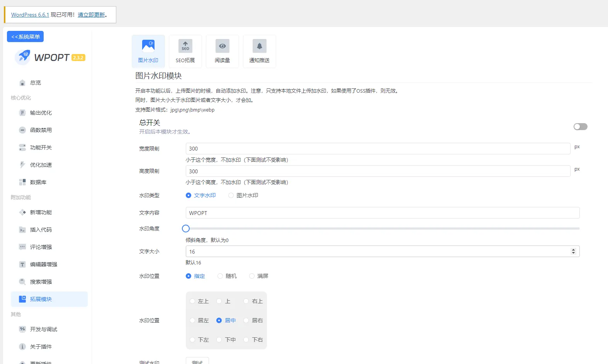Select 满屏 watermark position mode
This screenshot has height=364, width=608.
252,276
